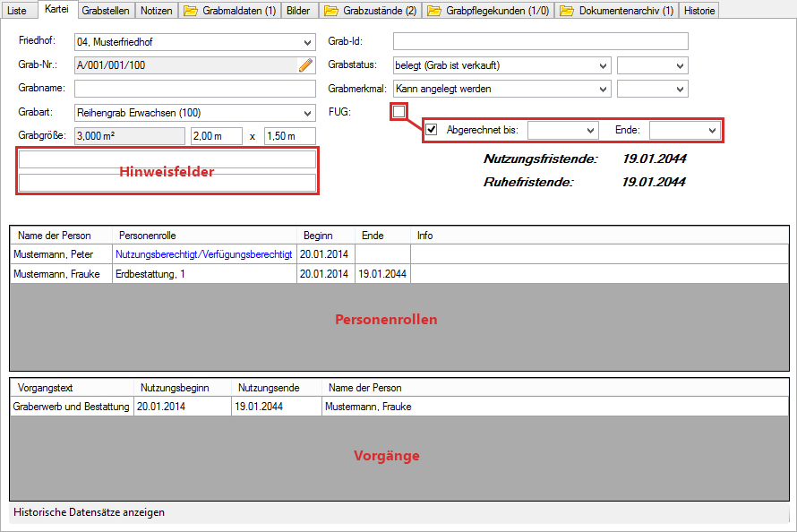Click the Grab-Id input field

click(x=540, y=41)
